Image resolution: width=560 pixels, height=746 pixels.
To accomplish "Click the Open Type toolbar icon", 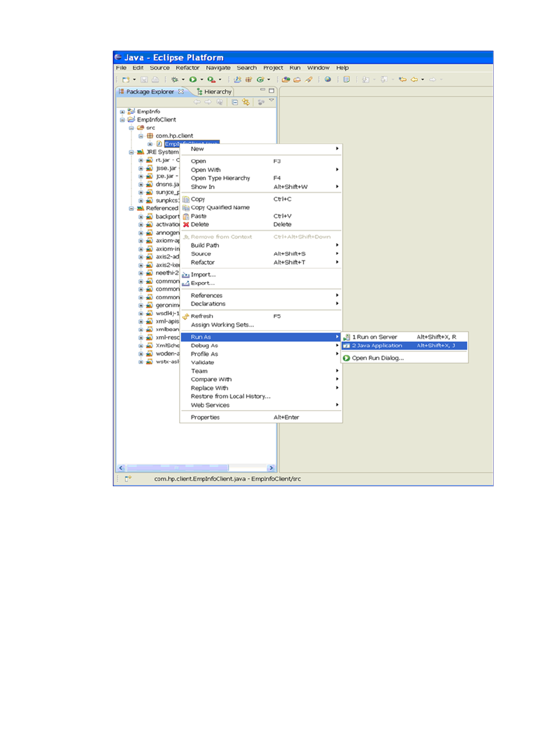I will coord(286,80).
